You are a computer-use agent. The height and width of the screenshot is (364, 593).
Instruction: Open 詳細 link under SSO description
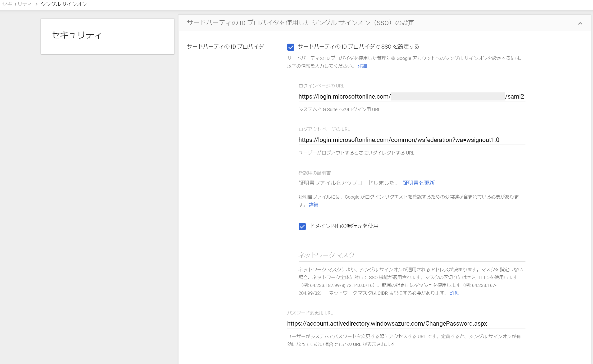(362, 66)
